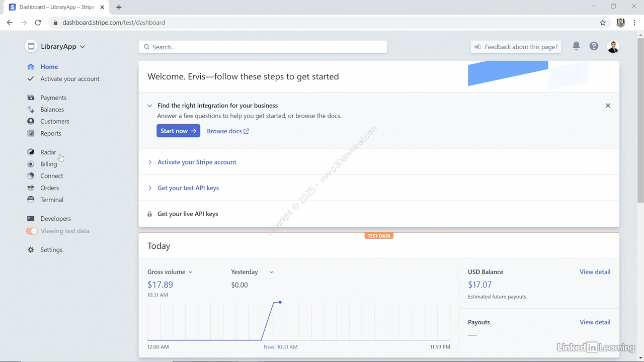Viewport: 644px width, 362px height.
Task: Click the $17.07 USD balance amount
Action: point(479,285)
